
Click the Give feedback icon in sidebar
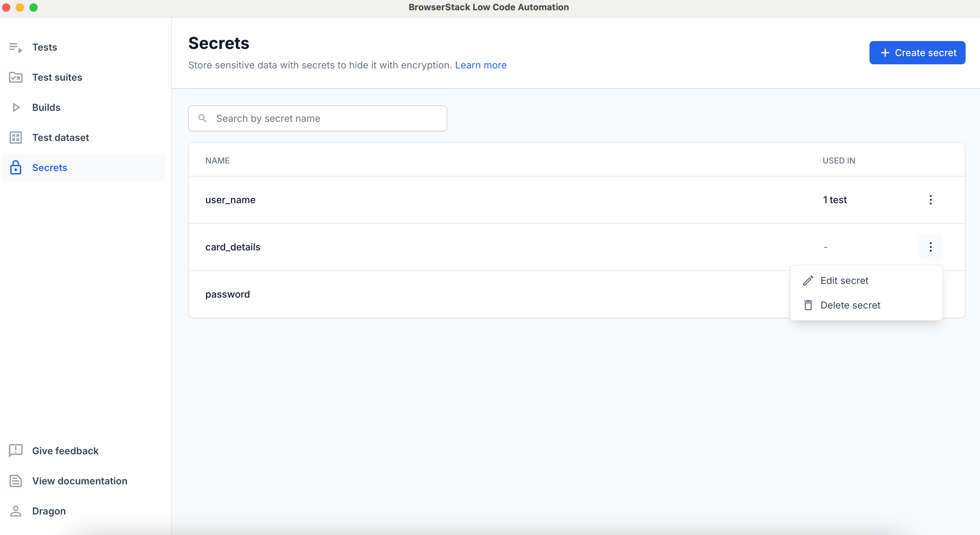point(16,450)
